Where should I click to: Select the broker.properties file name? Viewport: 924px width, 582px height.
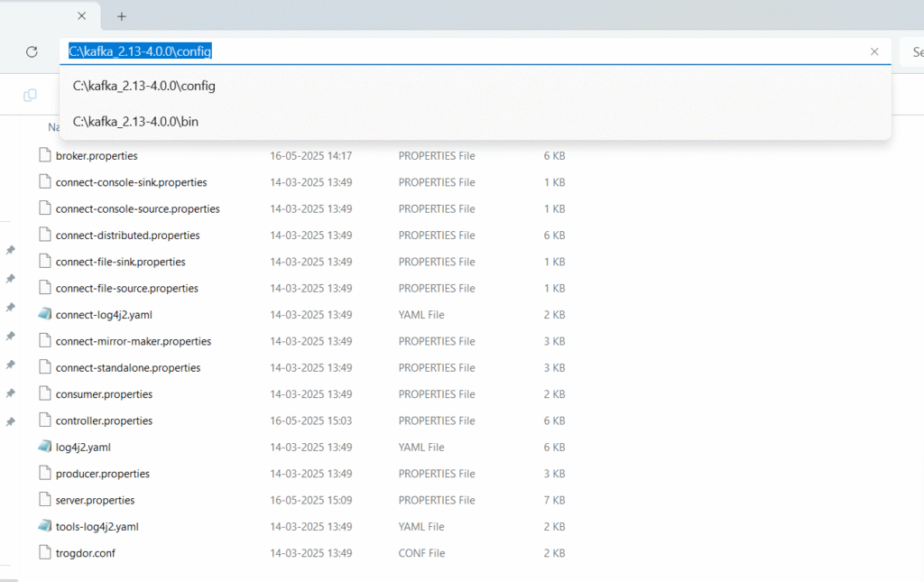coord(97,156)
